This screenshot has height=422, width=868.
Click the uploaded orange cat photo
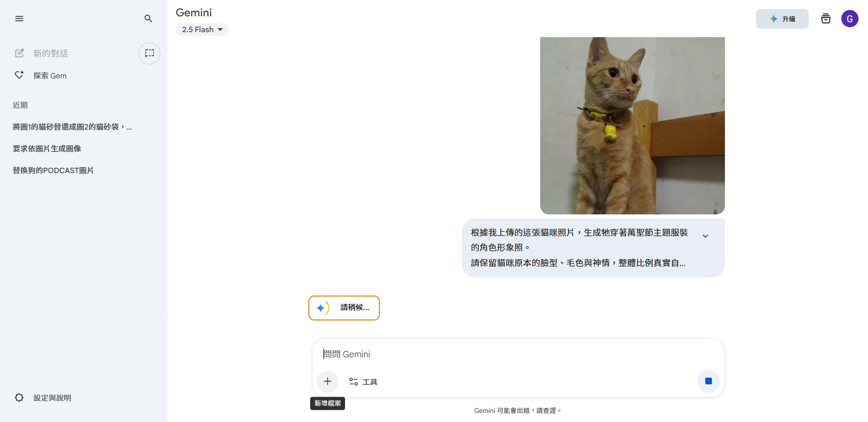[x=632, y=126]
